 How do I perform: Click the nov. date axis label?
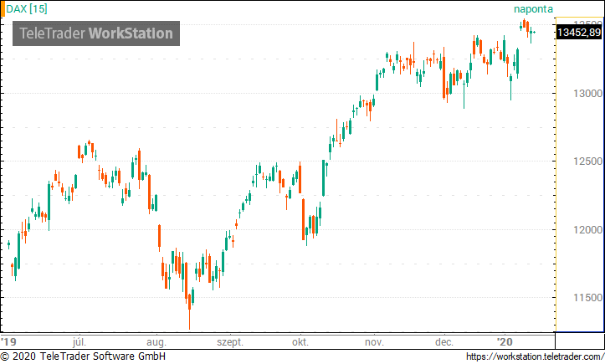click(x=374, y=342)
